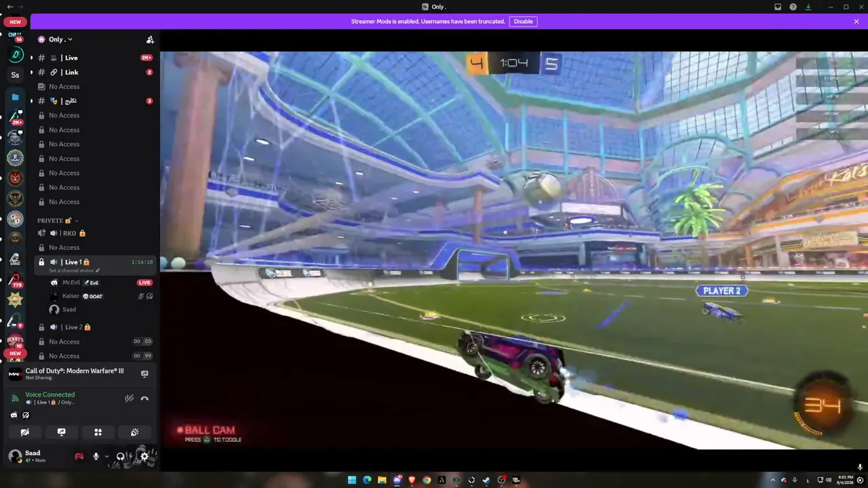Click the green download update icon
Viewport: 868px width, 488px height.
point(808,7)
